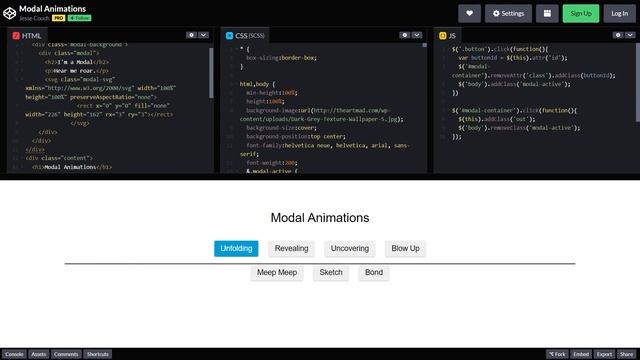Click the Export button
The height and width of the screenshot is (360, 640).
[604, 354]
